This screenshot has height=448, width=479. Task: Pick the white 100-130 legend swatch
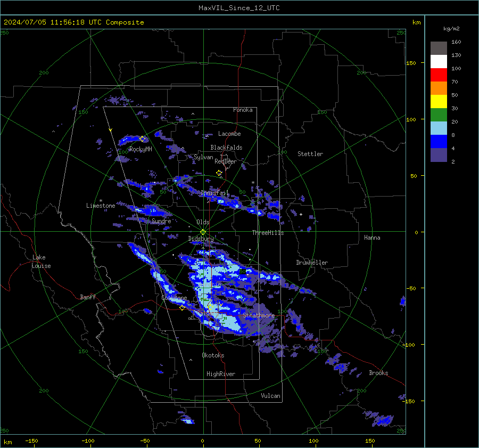click(x=439, y=61)
